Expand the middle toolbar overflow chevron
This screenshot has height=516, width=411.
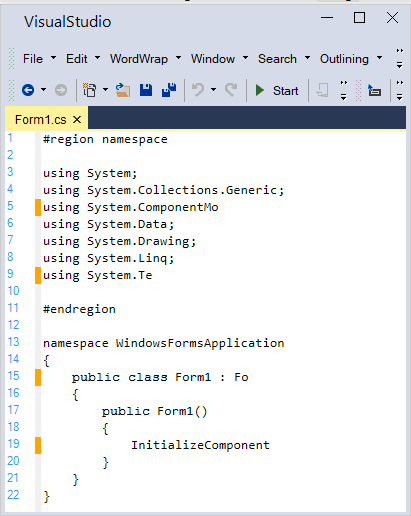[344, 90]
